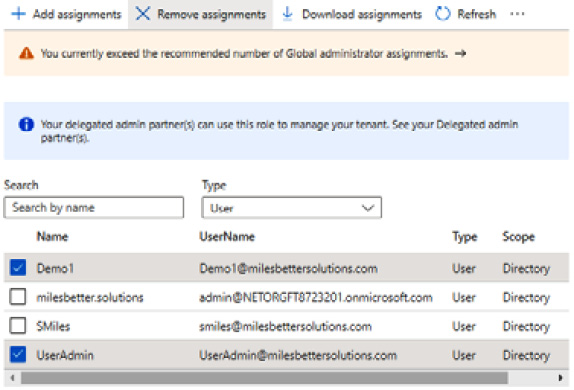The height and width of the screenshot is (390, 574).
Task: Click the Directory scope in Demo1 row
Action: point(526,269)
